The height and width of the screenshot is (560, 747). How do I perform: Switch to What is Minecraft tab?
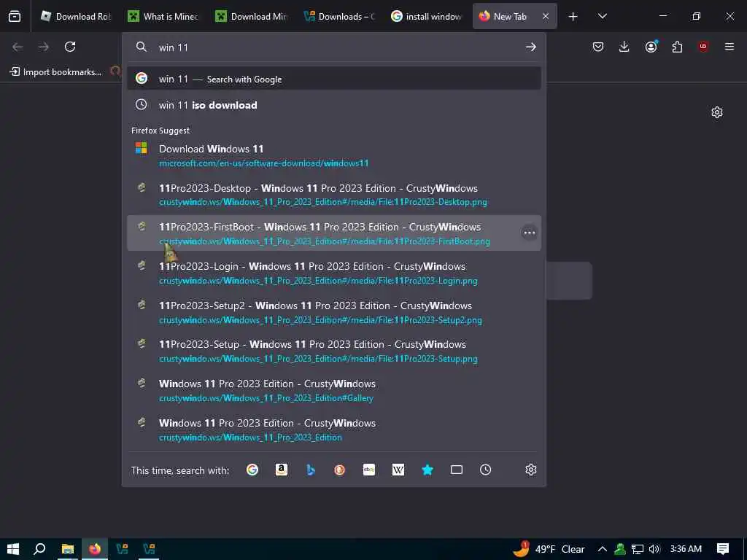click(x=163, y=16)
